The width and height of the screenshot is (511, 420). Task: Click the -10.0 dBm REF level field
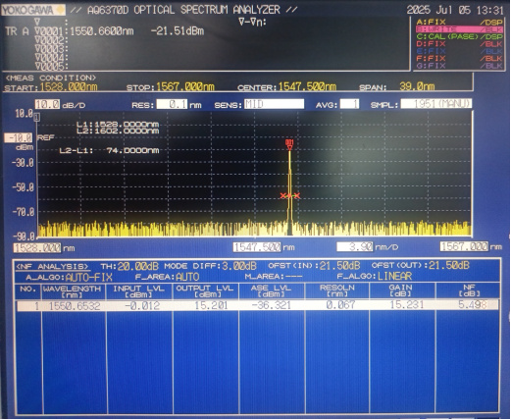tap(19, 137)
